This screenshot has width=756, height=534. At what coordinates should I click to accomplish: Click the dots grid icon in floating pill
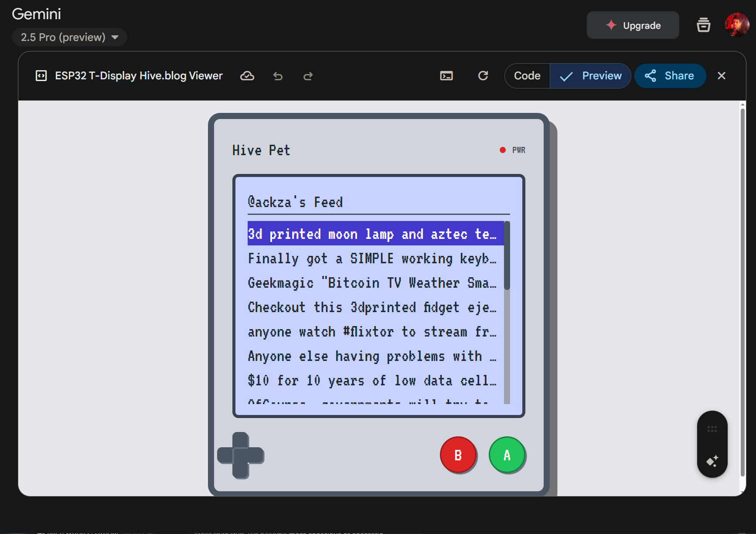tap(712, 429)
